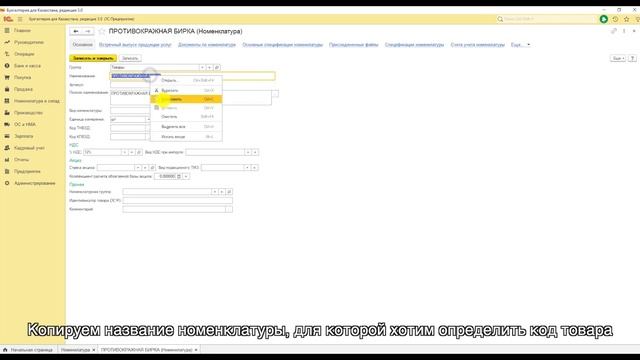Open the Единица измерения dropdown arrow
The image size is (640, 360).
pos(148,120)
